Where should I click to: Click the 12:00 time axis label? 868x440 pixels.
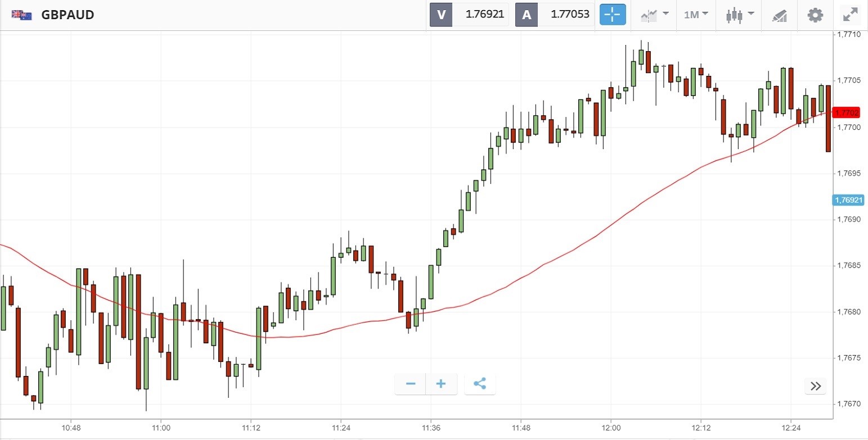(x=611, y=427)
